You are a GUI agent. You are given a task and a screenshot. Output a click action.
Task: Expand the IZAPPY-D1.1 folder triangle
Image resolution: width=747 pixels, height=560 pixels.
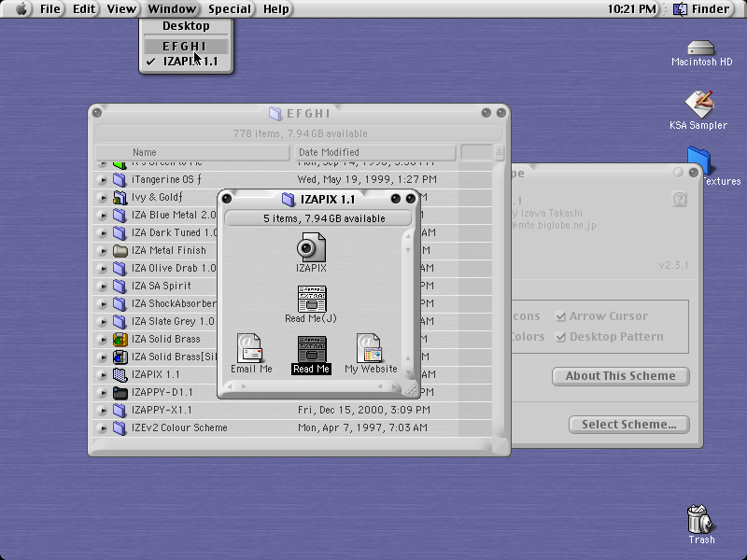[103, 393]
